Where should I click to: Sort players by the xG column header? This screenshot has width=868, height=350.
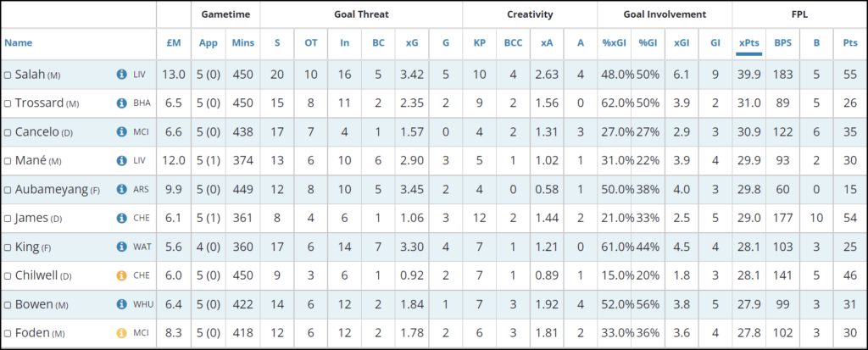(411, 42)
